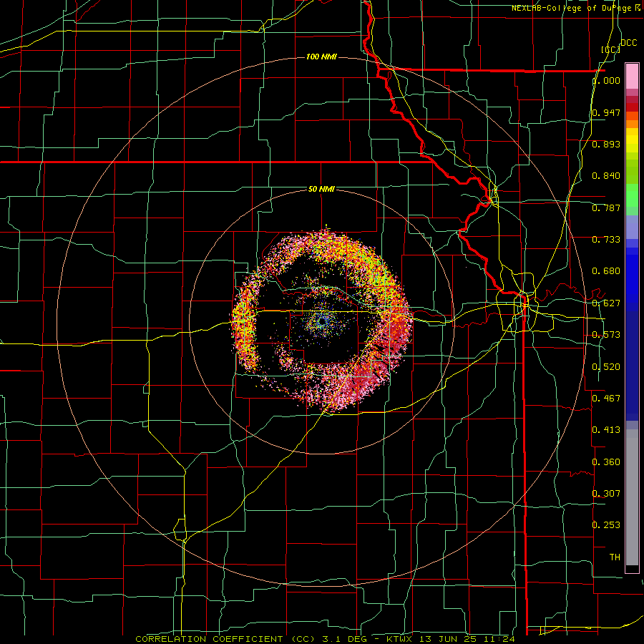
Task: Click the 0.840 scale value
Action: (606, 176)
